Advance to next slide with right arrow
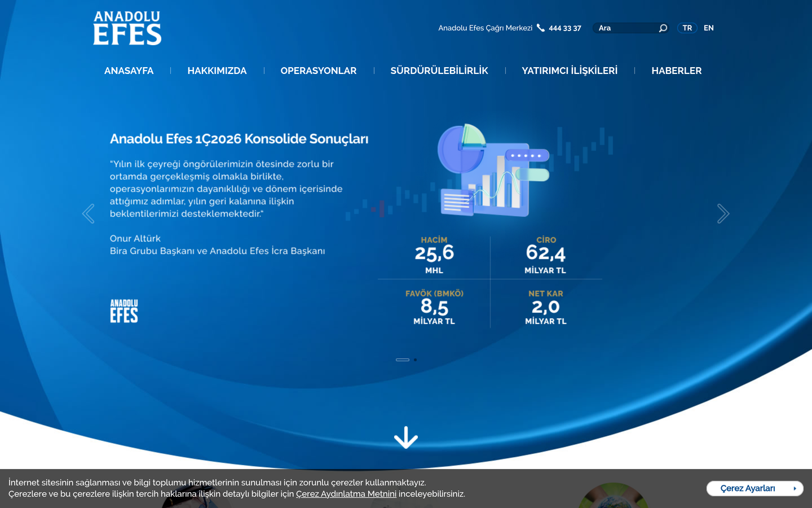Screen dimensions: 812x508 point(723,213)
